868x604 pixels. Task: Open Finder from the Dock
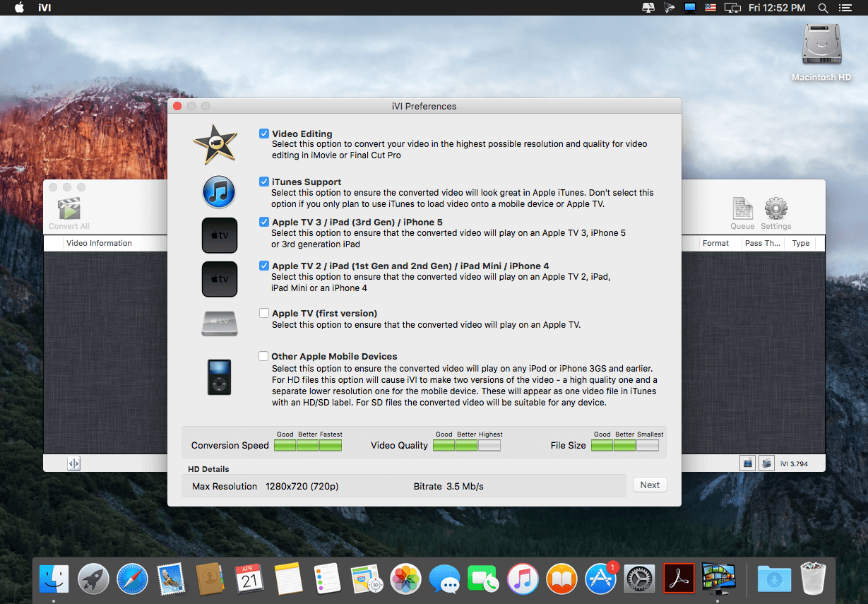pyautogui.click(x=54, y=579)
